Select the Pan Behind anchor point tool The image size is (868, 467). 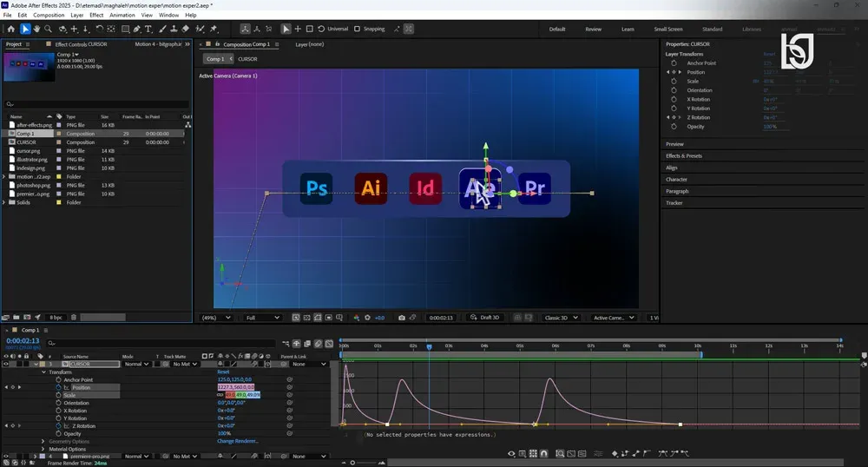[111, 29]
